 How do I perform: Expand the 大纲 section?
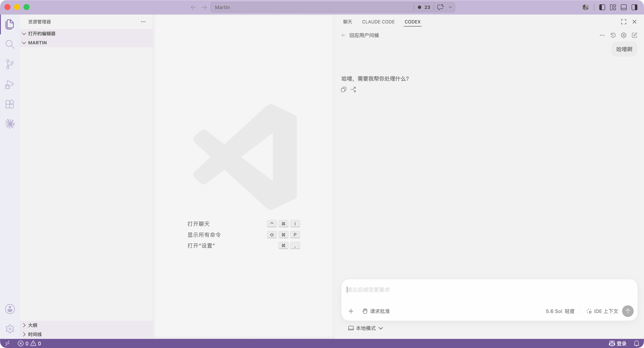pyautogui.click(x=86, y=325)
